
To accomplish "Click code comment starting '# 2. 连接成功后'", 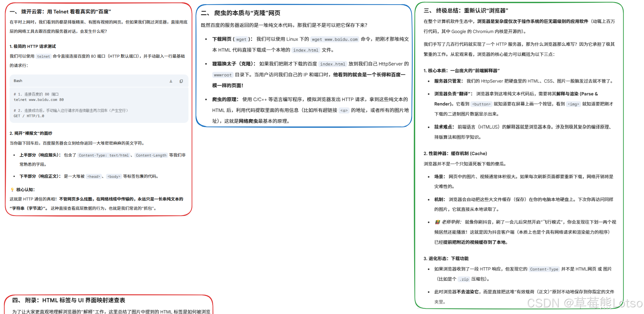I will pyautogui.click(x=72, y=110).
